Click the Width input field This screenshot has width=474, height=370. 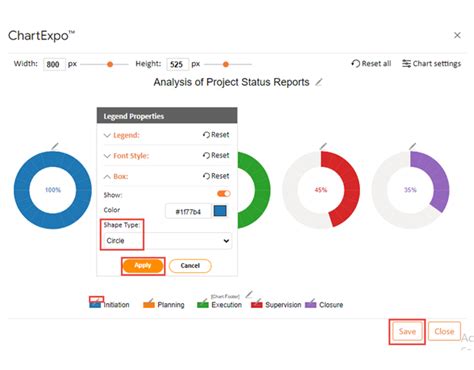(54, 64)
